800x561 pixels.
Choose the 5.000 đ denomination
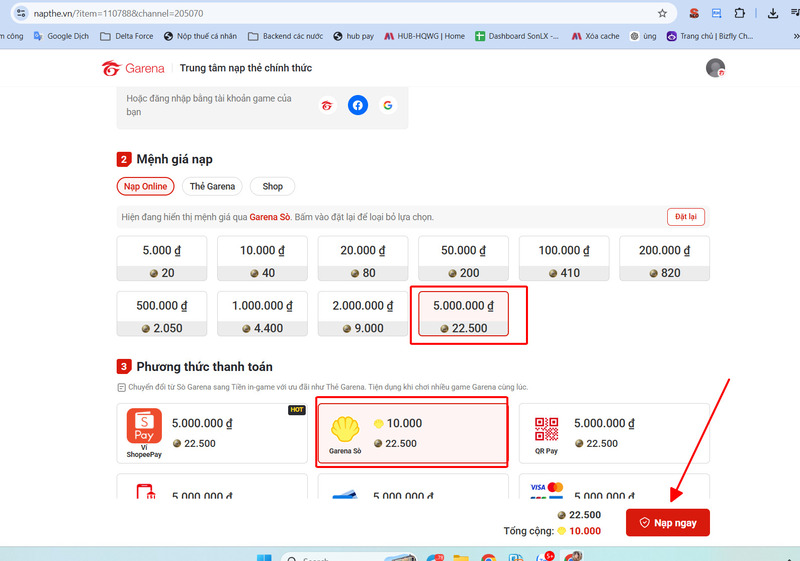click(162, 259)
